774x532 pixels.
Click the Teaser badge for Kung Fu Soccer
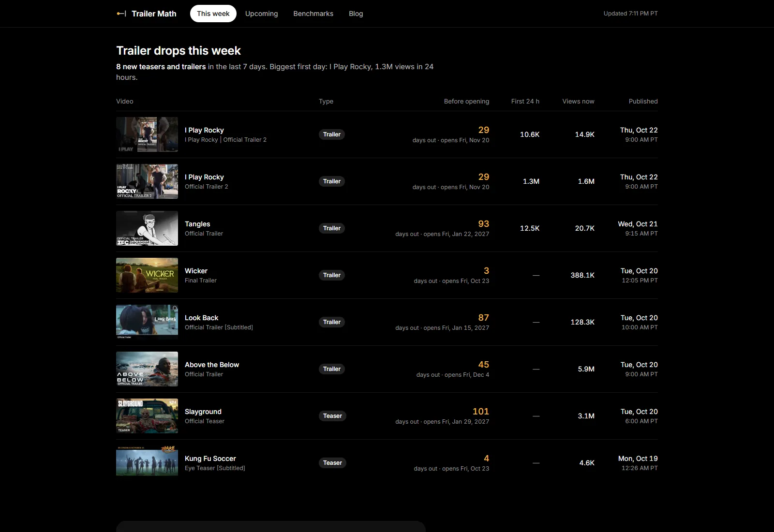(332, 463)
